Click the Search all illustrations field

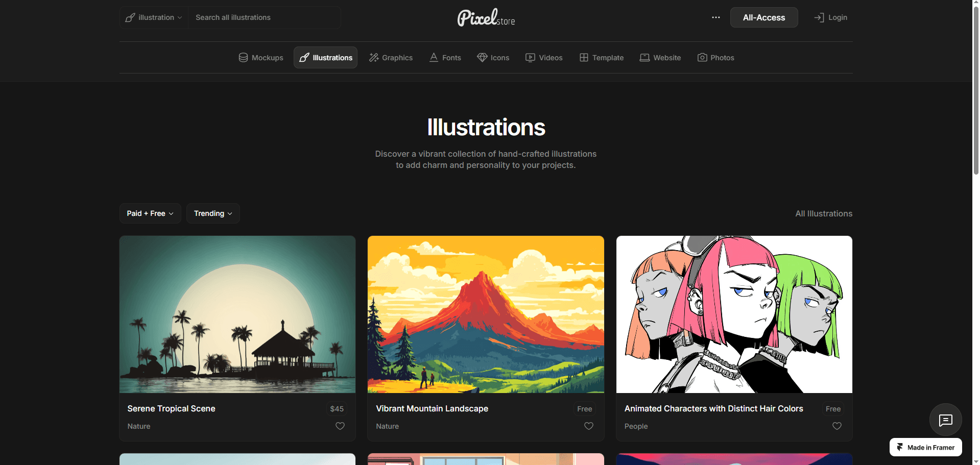coord(265,17)
